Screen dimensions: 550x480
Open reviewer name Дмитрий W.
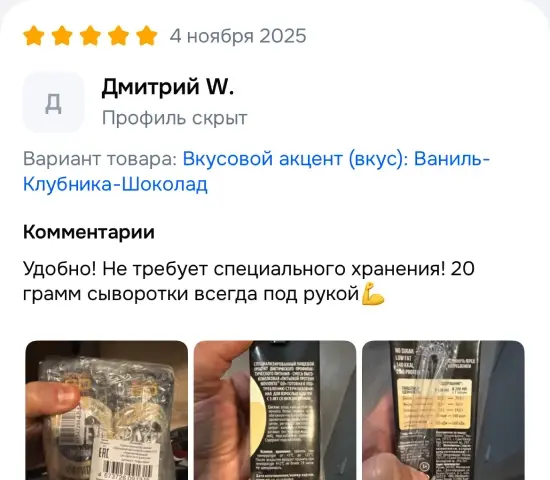(168, 87)
